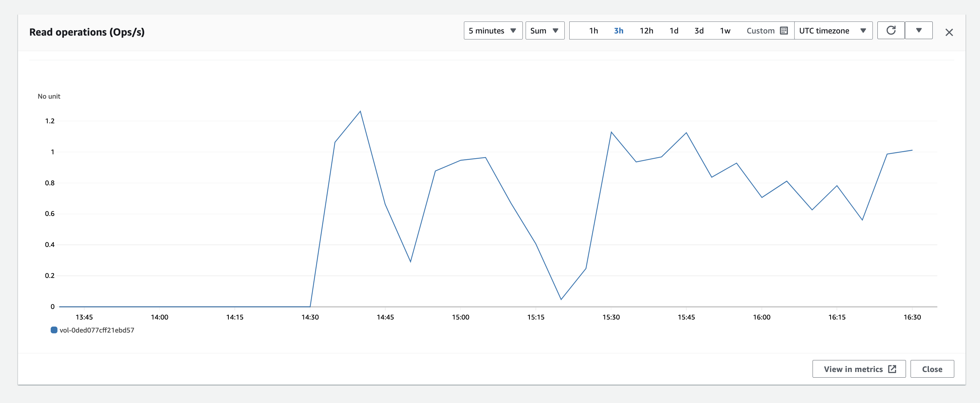Select the 1h time range
Image resolution: width=980 pixels, height=403 pixels.
click(x=593, y=31)
